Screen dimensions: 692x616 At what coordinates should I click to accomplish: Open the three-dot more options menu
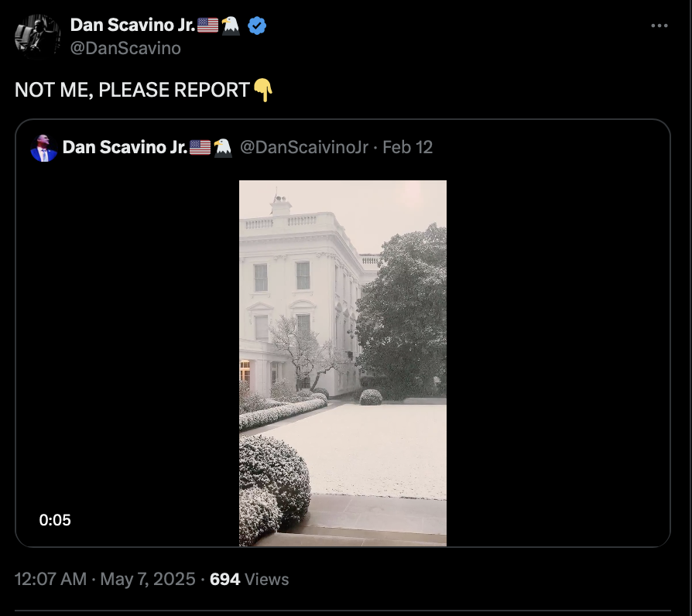click(x=659, y=26)
